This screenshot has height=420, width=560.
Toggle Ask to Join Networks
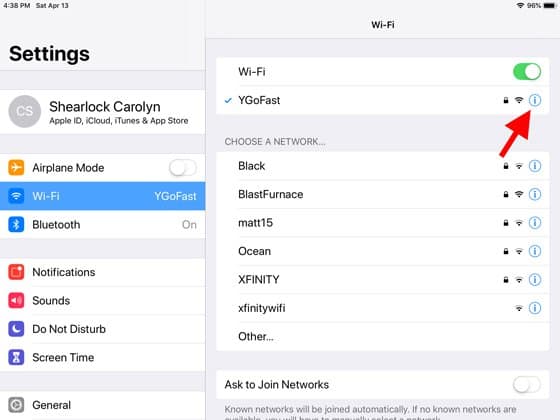click(527, 385)
